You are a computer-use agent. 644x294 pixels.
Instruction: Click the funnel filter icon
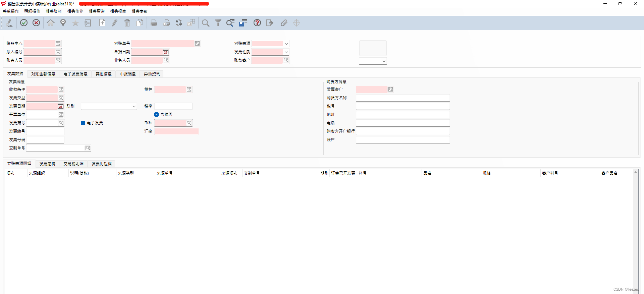[218, 23]
